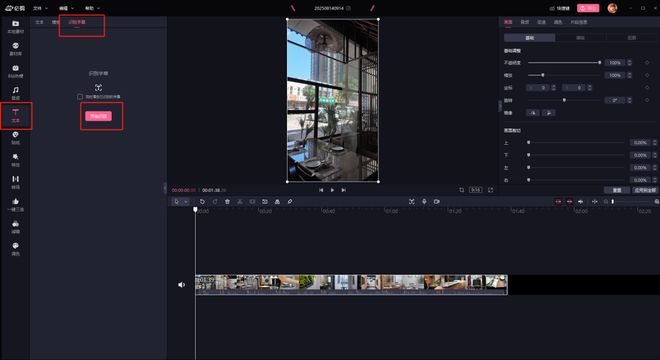The height and width of the screenshot is (360, 660).
Task: Adjust the opacity slider
Action: (x=564, y=63)
